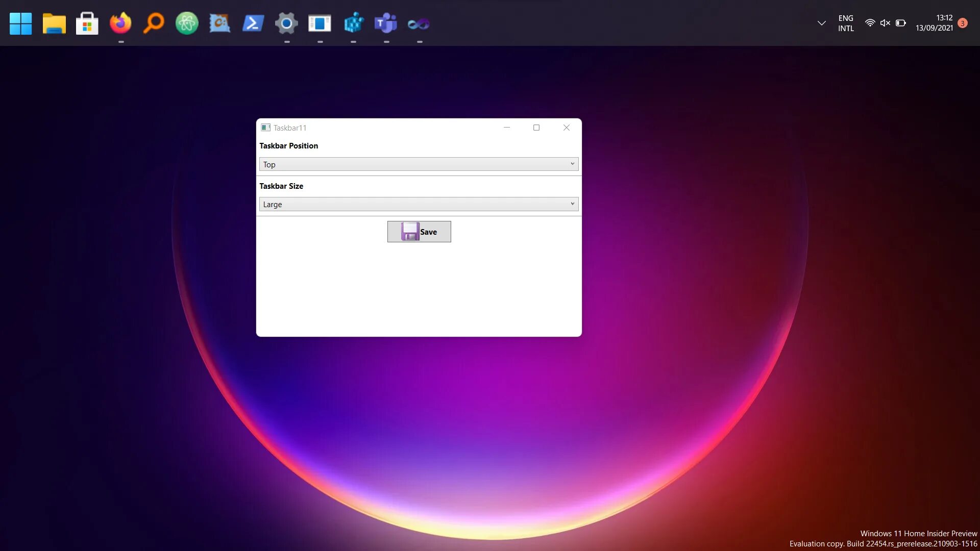Switch to the Settings gear app
The height and width of the screenshot is (551, 980).
(x=286, y=23)
